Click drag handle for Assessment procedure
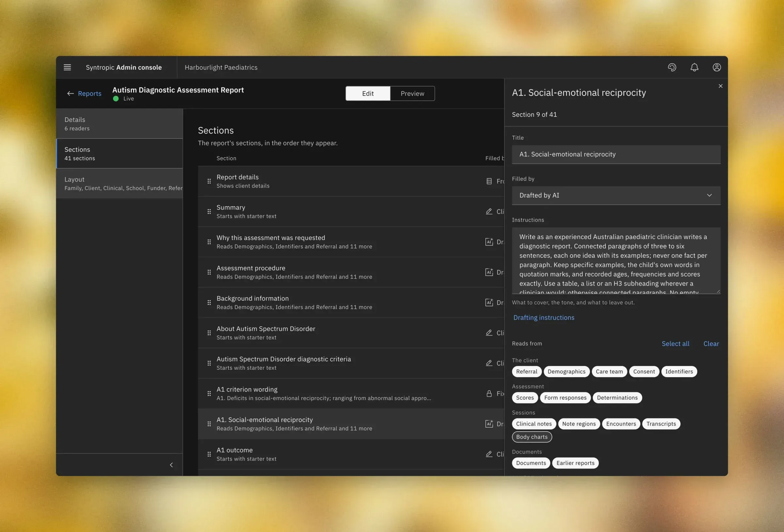The width and height of the screenshot is (784, 532). pyautogui.click(x=209, y=272)
